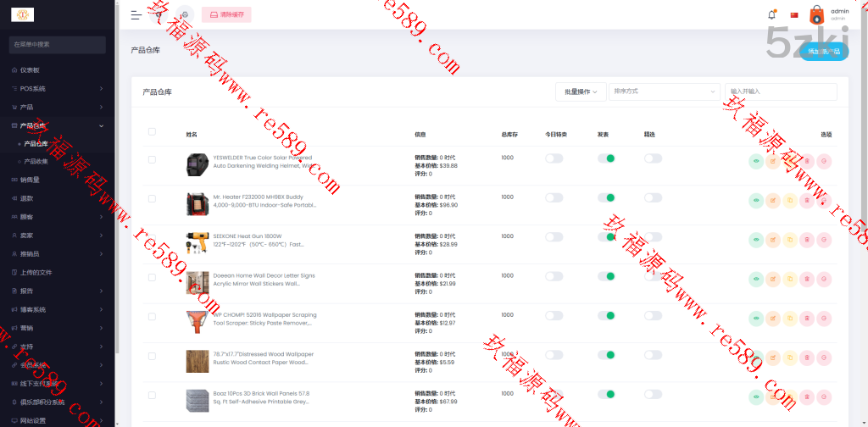The width and height of the screenshot is (868, 427).
Task: Click the 添加新产品 add product button
Action: click(823, 52)
